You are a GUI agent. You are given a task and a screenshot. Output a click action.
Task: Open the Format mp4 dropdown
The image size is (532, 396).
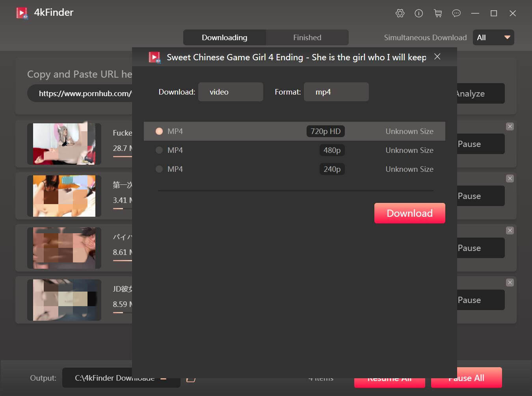click(x=336, y=92)
